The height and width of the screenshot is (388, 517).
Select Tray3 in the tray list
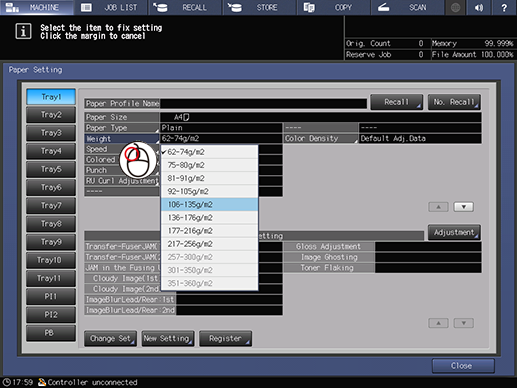click(x=51, y=133)
